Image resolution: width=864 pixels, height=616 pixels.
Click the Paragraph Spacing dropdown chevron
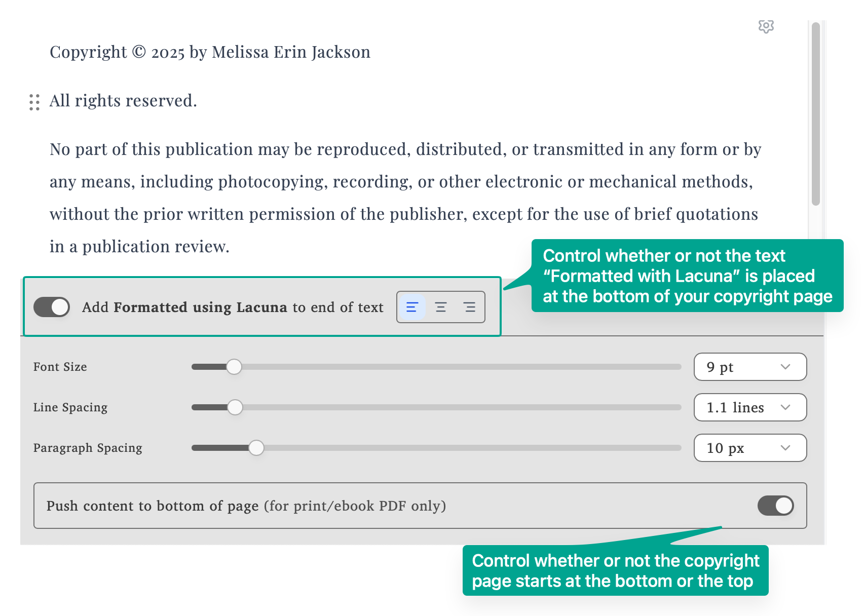[786, 448]
